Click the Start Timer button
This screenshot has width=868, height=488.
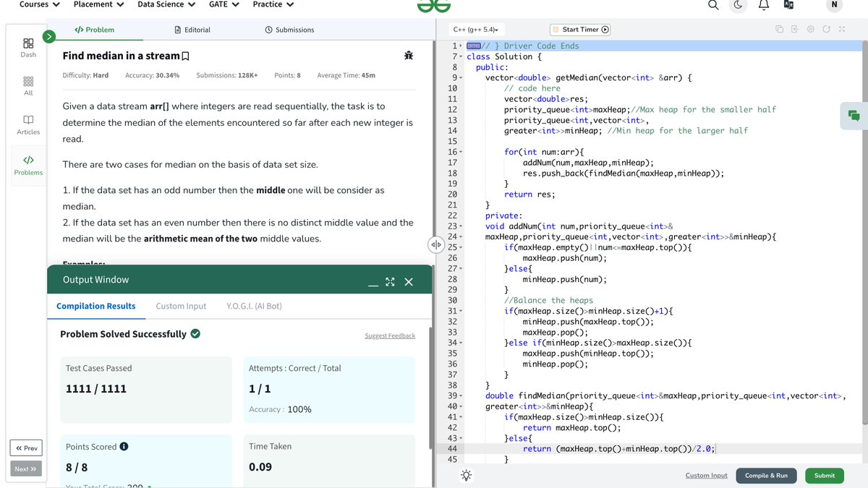pos(581,30)
